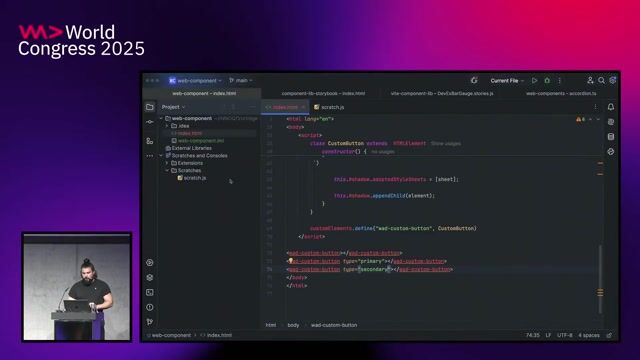Click index.html in status bar path
Image resolution: width=640 pixels, height=360 pixels.
coord(219,335)
